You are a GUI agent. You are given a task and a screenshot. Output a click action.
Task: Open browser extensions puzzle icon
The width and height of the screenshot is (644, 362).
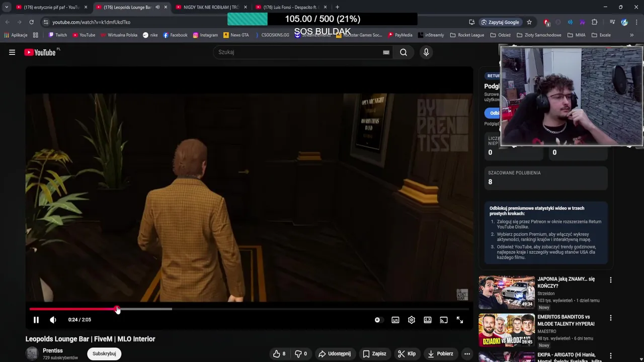tap(594, 22)
